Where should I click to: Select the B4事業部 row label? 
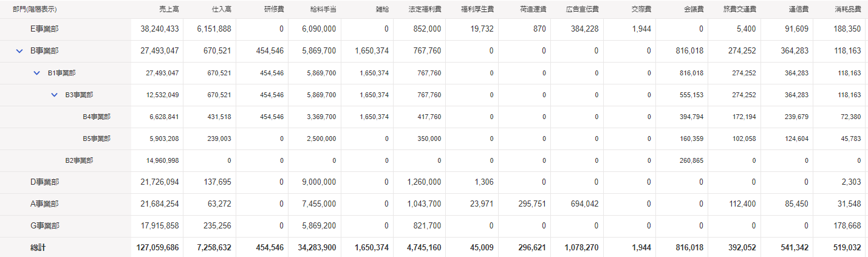coord(97,117)
